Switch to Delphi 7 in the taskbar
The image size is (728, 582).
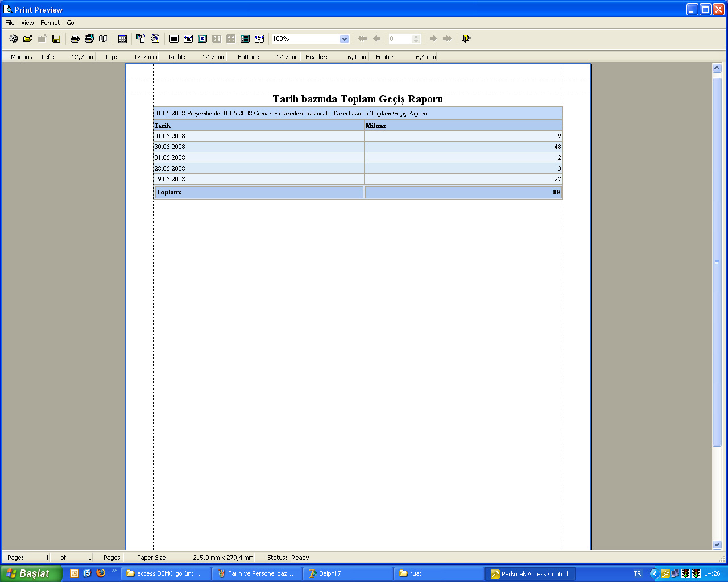(x=347, y=573)
